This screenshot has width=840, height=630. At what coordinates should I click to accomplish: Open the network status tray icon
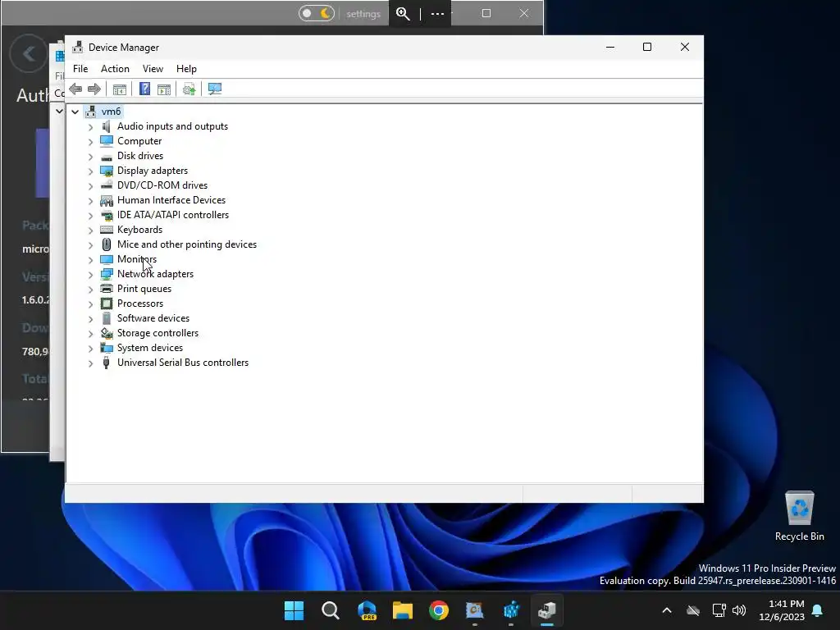pyautogui.click(x=719, y=610)
